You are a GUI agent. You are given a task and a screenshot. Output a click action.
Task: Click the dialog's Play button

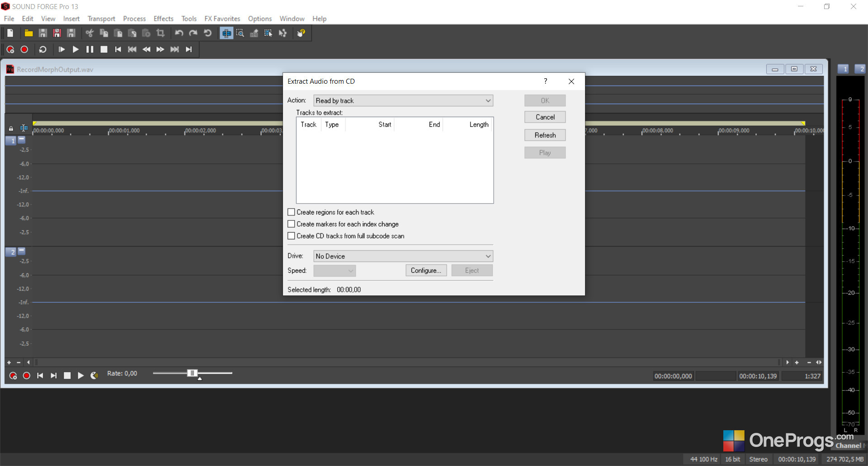coord(545,153)
